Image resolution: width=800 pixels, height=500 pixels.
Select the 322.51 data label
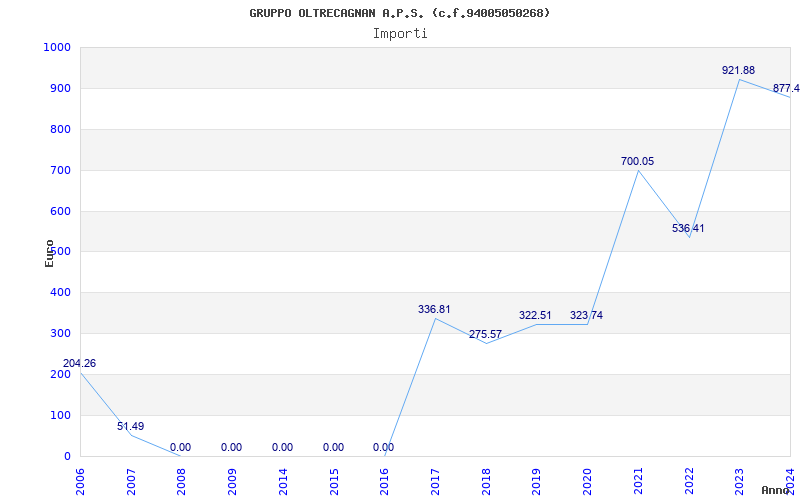[x=535, y=315]
